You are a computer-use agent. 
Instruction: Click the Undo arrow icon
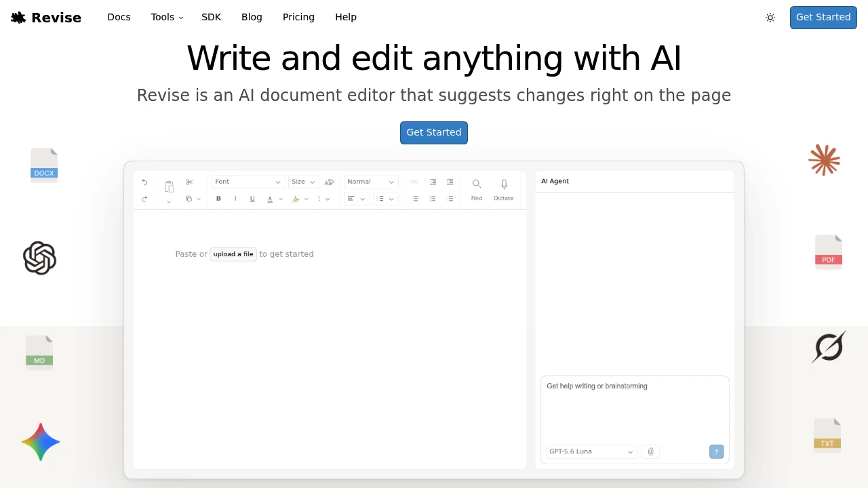pyautogui.click(x=144, y=182)
